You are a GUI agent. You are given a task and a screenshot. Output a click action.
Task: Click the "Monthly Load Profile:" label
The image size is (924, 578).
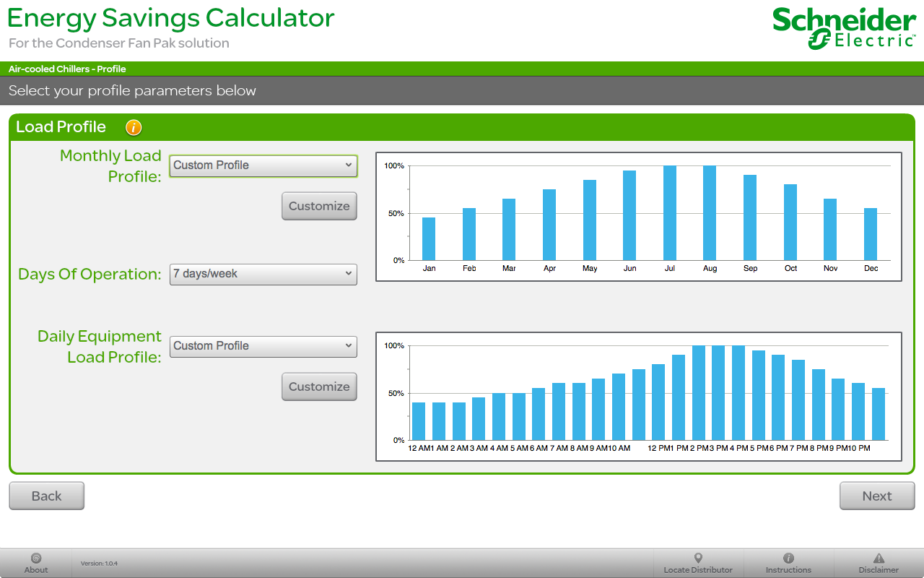(110, 166)
